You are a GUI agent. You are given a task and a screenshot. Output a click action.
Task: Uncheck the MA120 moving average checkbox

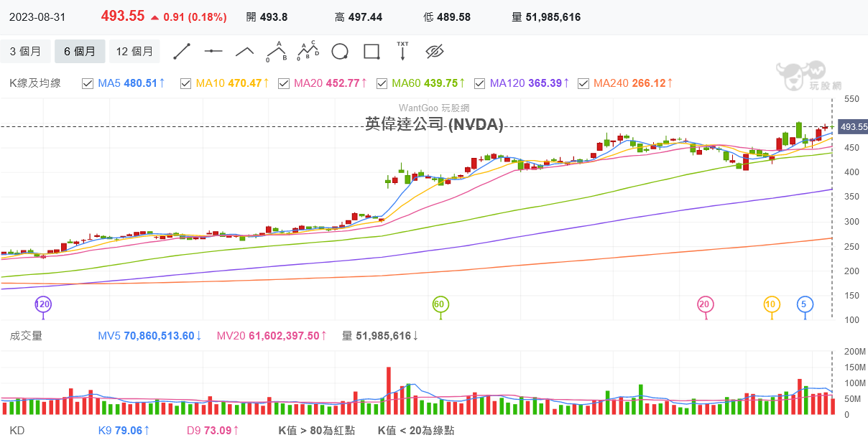click(x=479, y=83)
